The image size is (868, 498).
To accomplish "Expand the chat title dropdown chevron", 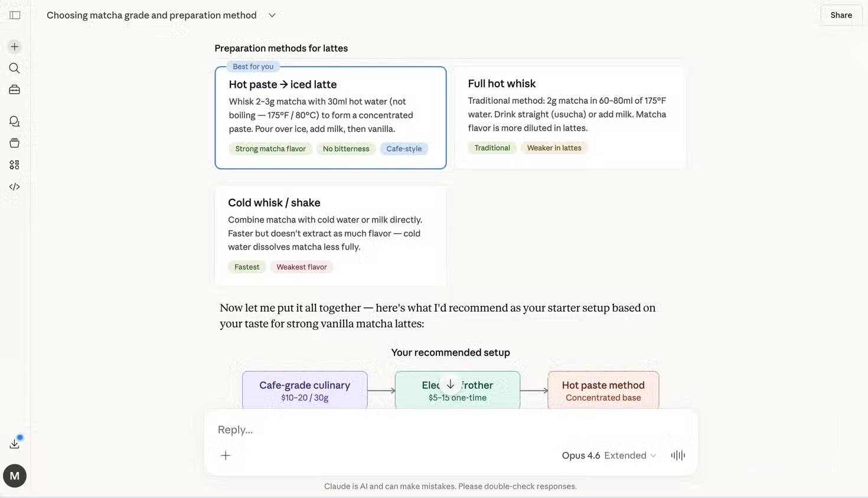I will (x=272, y=15).
